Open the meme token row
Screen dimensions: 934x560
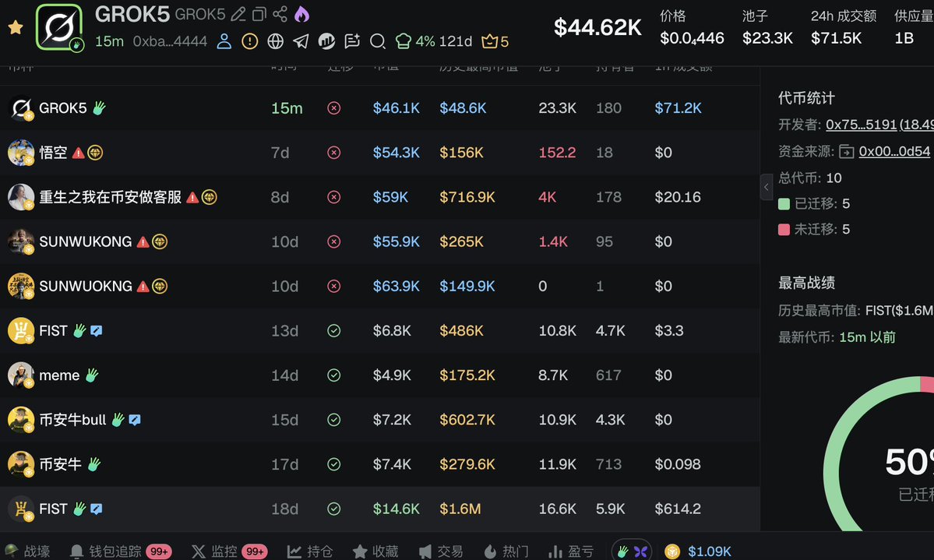(379, 375)
